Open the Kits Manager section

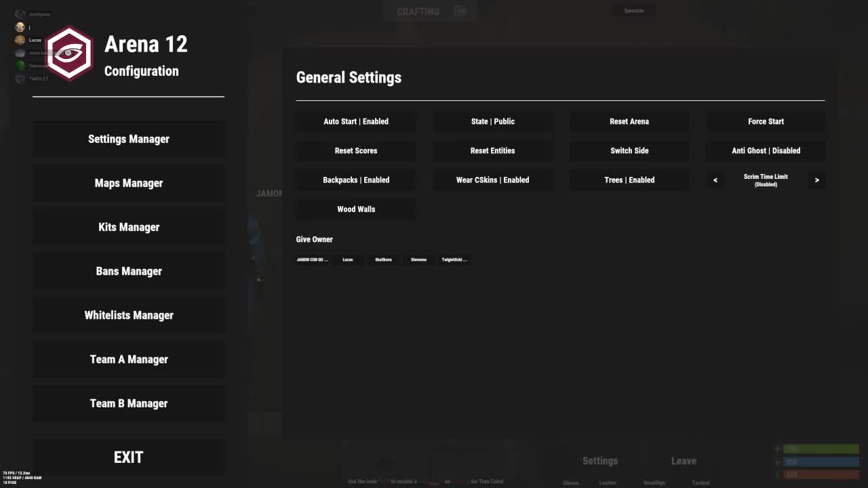click(128, 227)
